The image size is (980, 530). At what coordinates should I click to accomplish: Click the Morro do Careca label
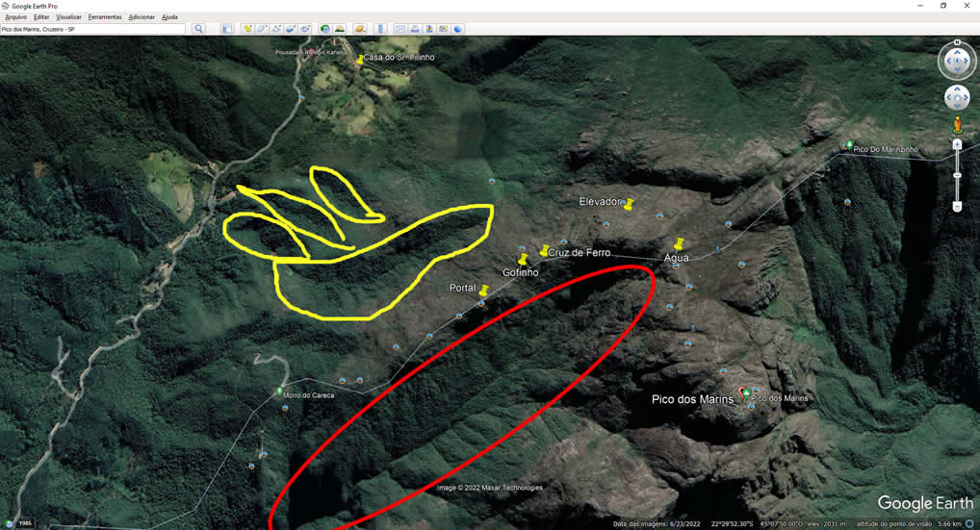pyautogui.click(x=309, y=395)
